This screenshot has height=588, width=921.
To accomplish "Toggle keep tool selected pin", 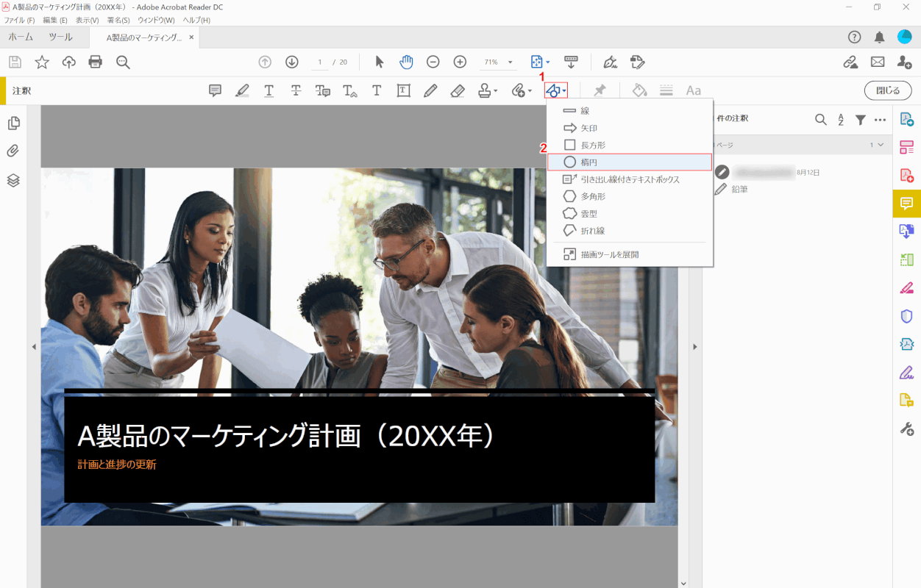I will pos(600,90).
